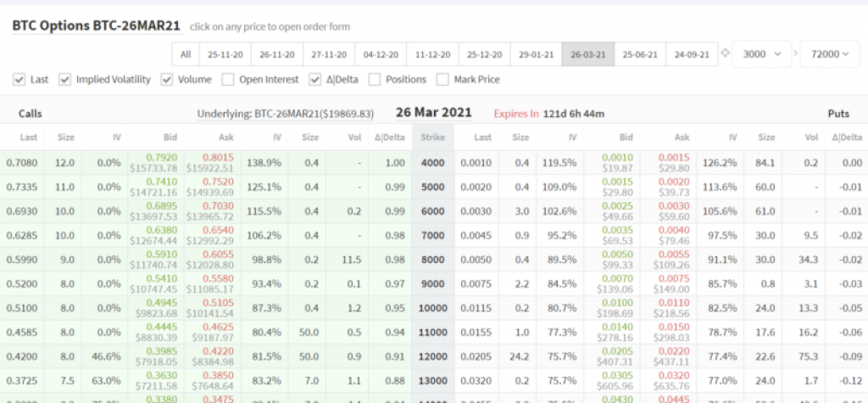Click put ask 0.0320 for strike 13000
Screen dimensions: 868x403
(674, 375)
